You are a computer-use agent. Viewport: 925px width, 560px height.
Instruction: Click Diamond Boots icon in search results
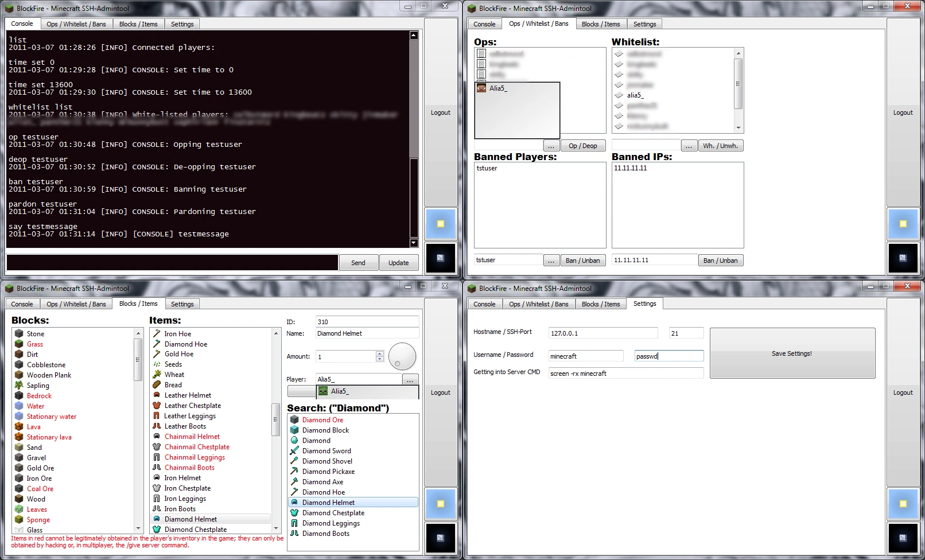294,533
